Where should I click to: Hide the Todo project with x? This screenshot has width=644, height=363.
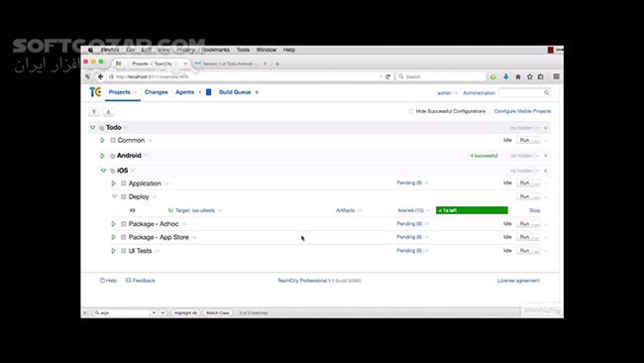[546, 128]
